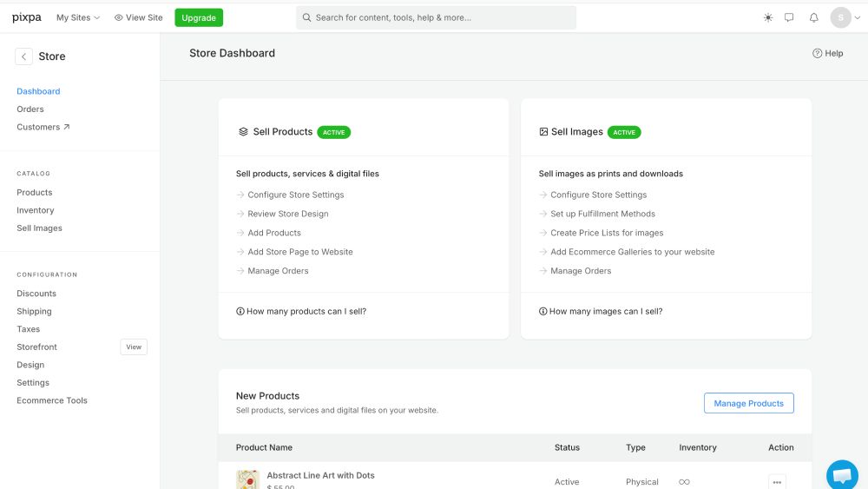Open the live chat bubble widget
Screen dimensions: 868x489
point(842,475)
